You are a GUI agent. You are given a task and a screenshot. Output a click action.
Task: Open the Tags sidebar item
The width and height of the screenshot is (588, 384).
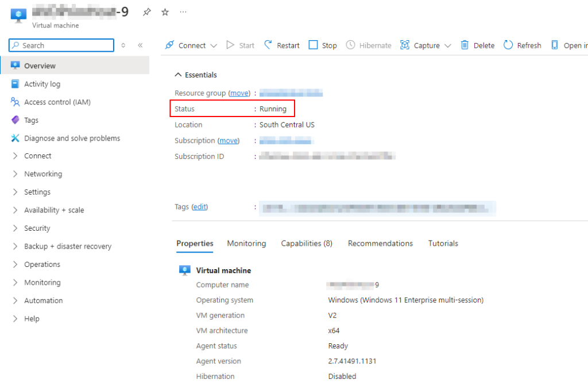[x=31, y=120]
